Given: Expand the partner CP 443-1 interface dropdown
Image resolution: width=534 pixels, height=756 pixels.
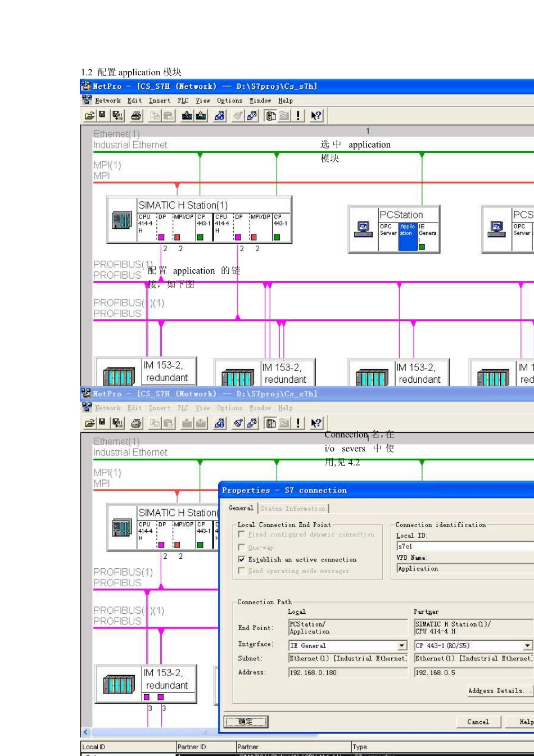Looking at the screenshot, I should pos(527,646).
